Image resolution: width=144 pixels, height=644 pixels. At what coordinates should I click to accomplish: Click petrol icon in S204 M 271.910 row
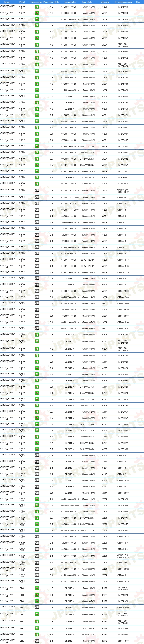[x=37, y=7]
